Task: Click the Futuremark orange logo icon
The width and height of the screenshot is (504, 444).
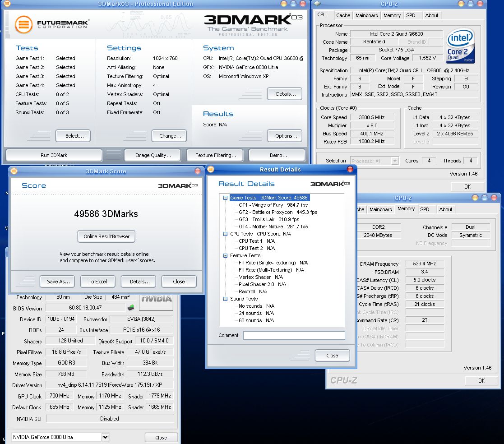Action: (x=24, y=25)
